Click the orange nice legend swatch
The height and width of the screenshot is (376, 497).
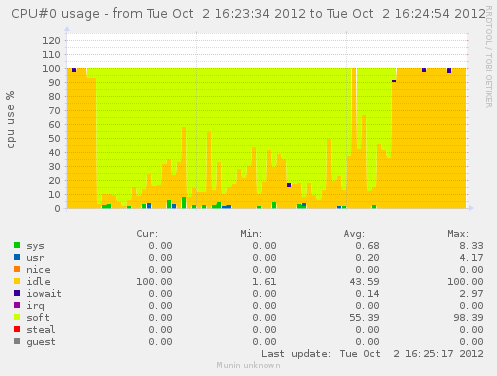(x=17, y=269)
